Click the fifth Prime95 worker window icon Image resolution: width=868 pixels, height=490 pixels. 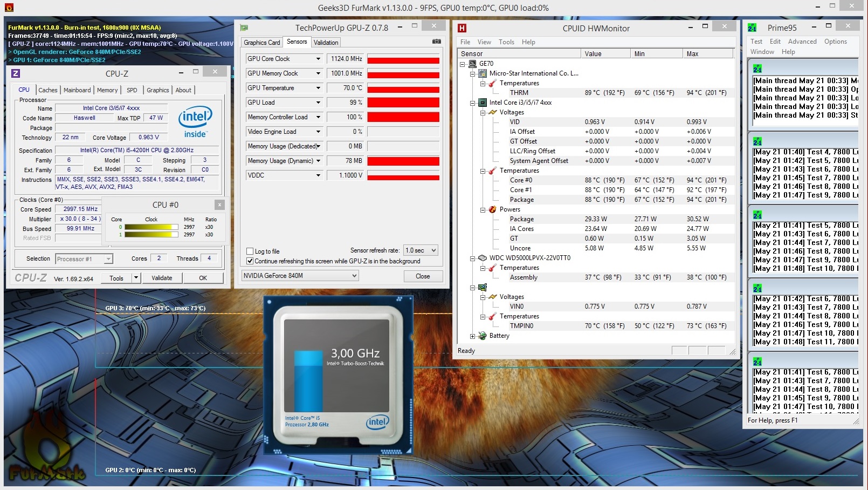(757, 362)
